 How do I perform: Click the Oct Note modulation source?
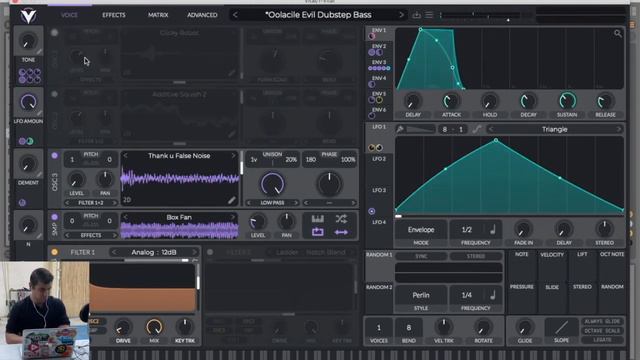point(612,255)
